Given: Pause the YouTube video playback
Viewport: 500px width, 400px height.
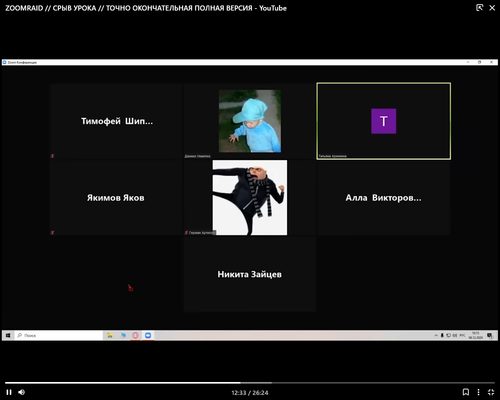Looking at the screenshot, I should click(9, 392).
